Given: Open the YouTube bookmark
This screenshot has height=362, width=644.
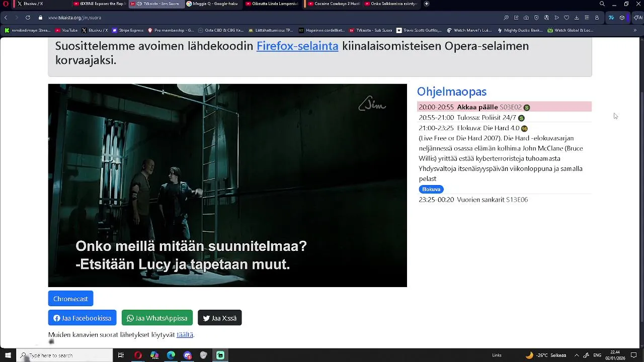Looking at the screenshot, I should click(x=66, y=30).
